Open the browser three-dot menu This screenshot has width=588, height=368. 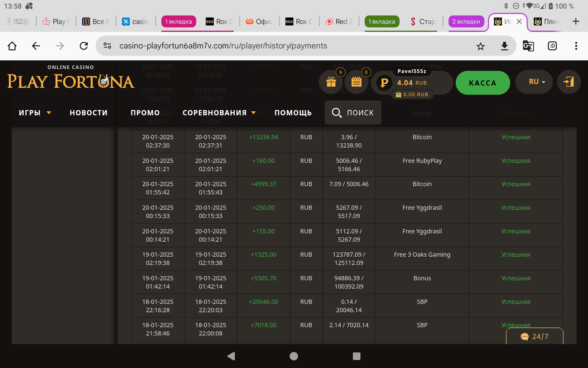[x=576, y=46]
